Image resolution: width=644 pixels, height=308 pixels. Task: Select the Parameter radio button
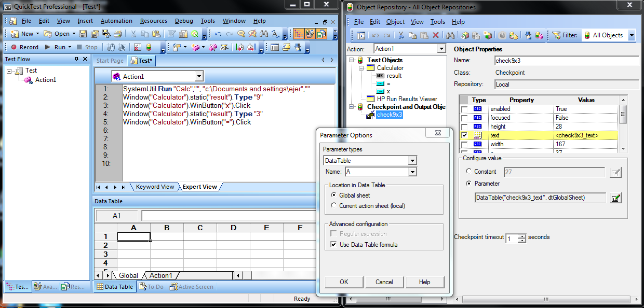(x=469, y=184)
